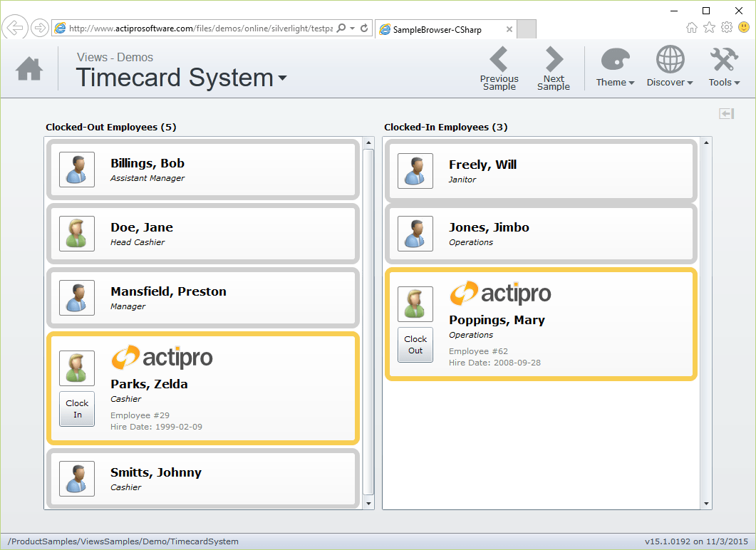Click the Clocked-Out list scrollbar down arrow
Viewport: 756px width, 550px height.
point(368,504)
